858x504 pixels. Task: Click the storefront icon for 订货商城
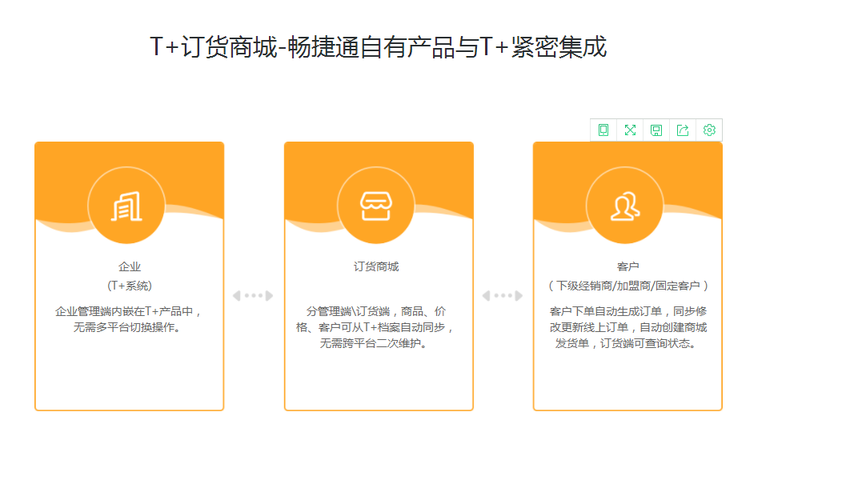376,206
